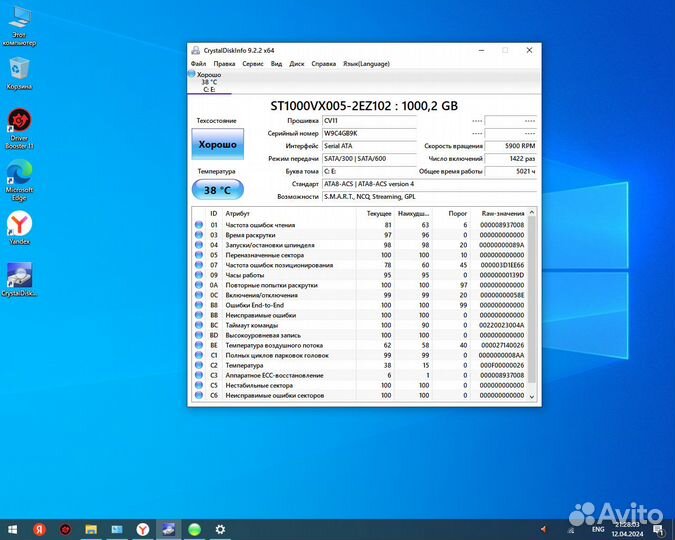Open Driver Booster 11 desktop shortcut
This screenshot has height=540, width=675.
pos(19,129)
